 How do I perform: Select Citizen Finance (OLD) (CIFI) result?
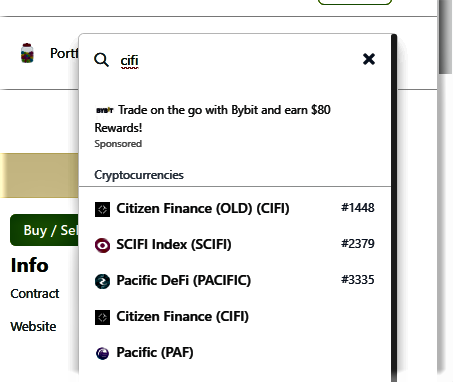[235, 209]
